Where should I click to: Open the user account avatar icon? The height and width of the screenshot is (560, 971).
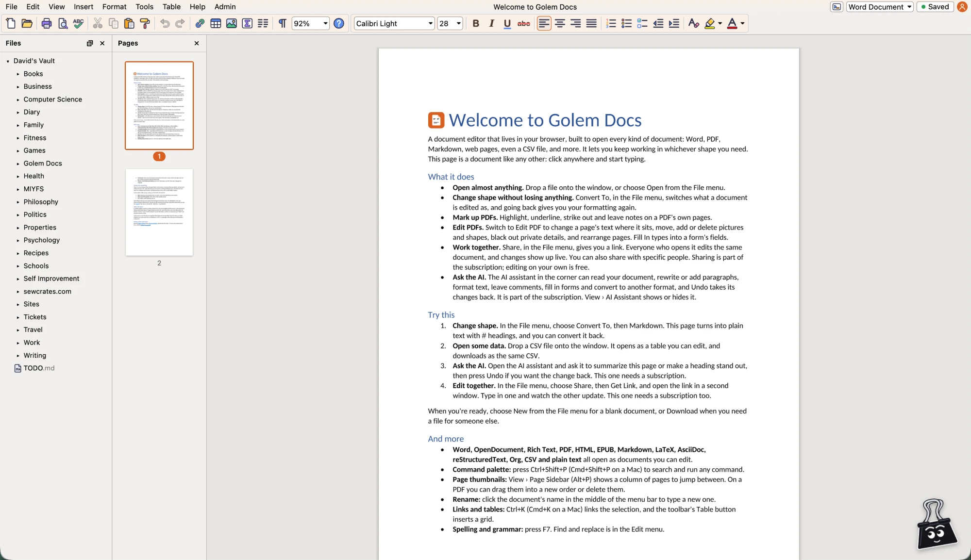(x=962, y=7)
